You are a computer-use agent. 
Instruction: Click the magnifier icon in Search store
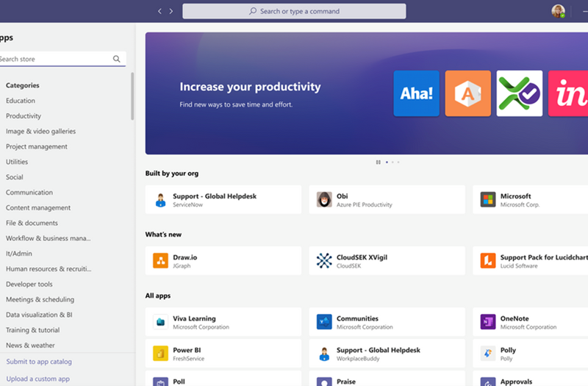(x=117, y=59)
